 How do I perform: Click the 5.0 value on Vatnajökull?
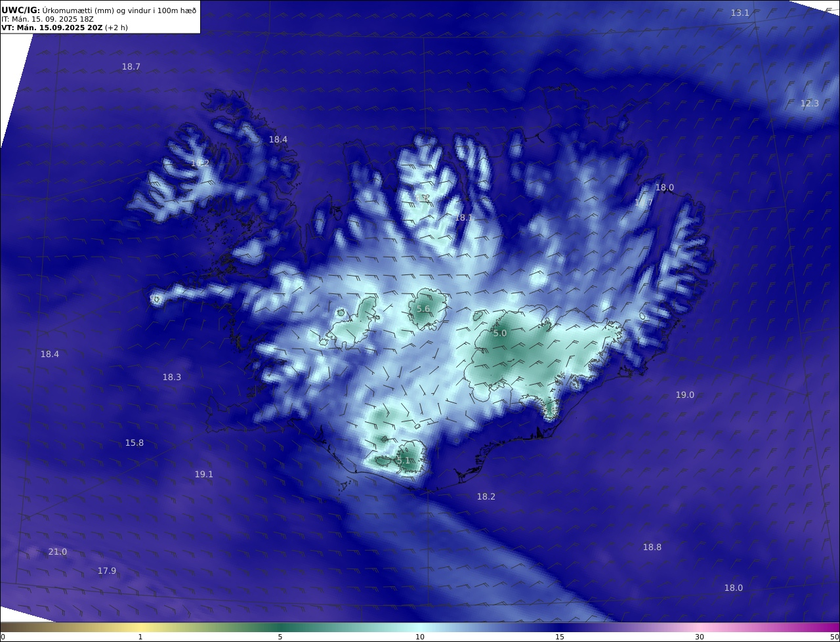(500, 333)
